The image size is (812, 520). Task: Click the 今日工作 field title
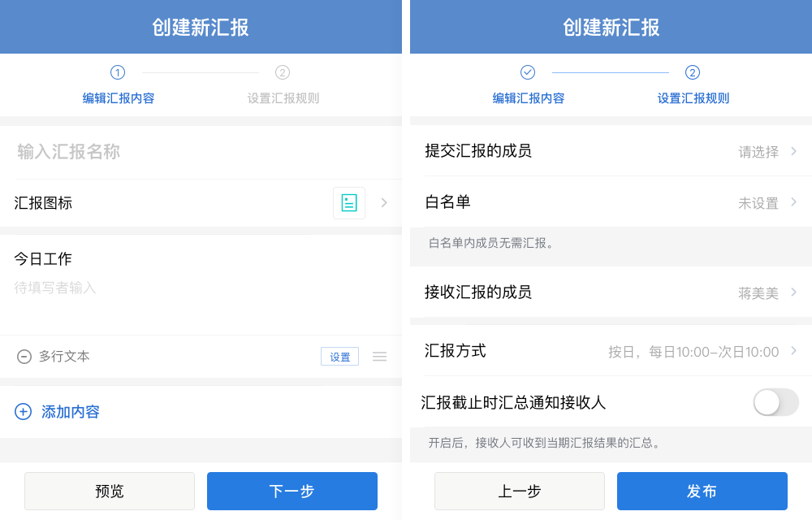43,258
